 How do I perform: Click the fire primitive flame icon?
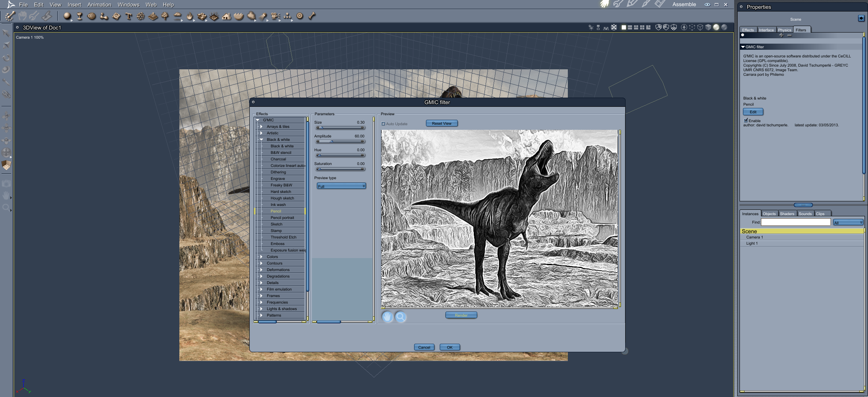190,16
